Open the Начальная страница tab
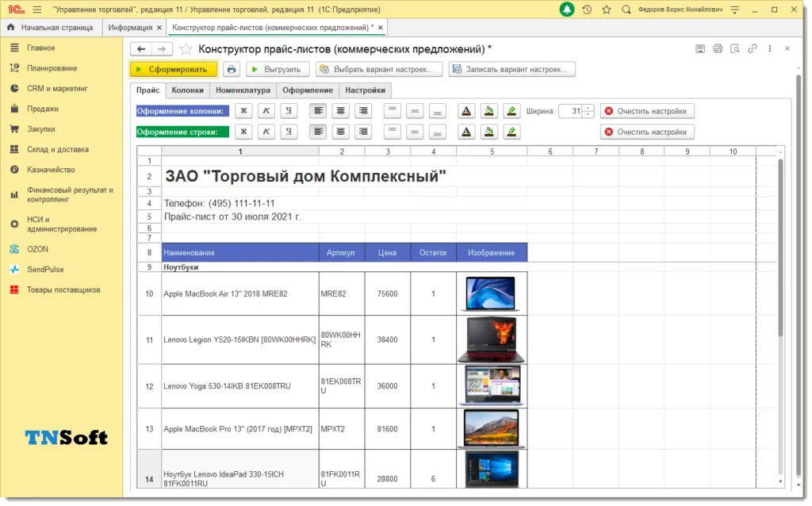 click(x=51, y=28)
